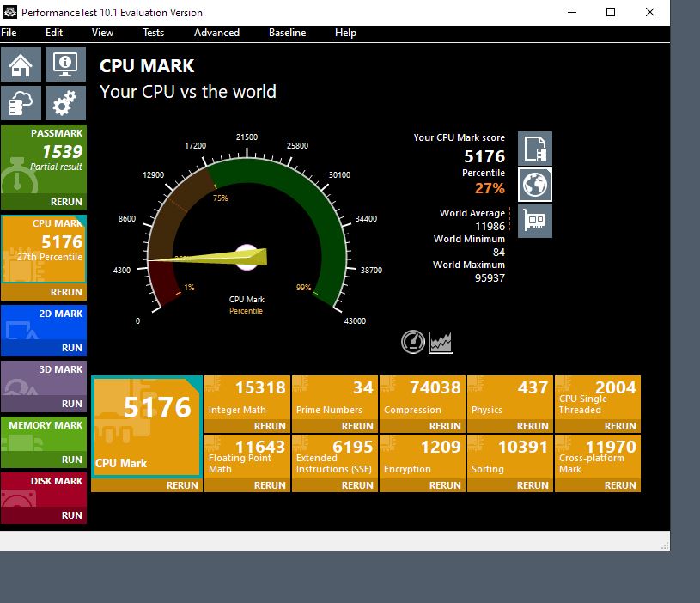Select the Memory Mark tile
Image resolution: width=700 pixels, height=603 pixels.
tap(44, 434)
